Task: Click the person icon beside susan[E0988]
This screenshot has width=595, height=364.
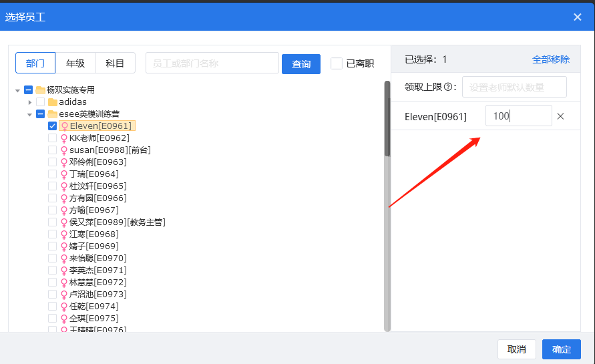Action: pos(63,151)
